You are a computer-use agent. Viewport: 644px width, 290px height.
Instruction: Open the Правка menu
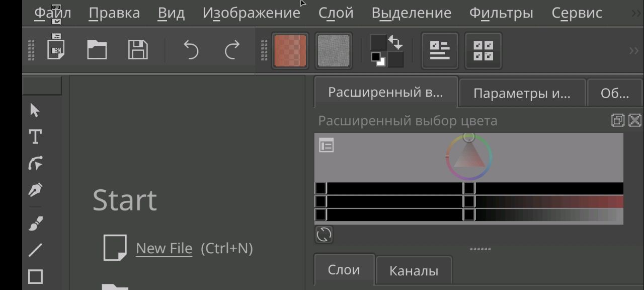coord(114,13)
